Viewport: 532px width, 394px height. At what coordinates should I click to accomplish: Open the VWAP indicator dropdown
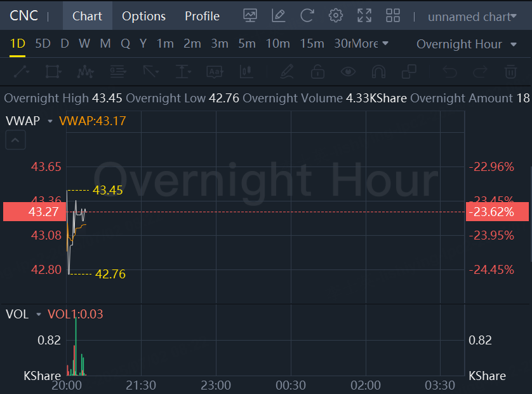(50, 121)
